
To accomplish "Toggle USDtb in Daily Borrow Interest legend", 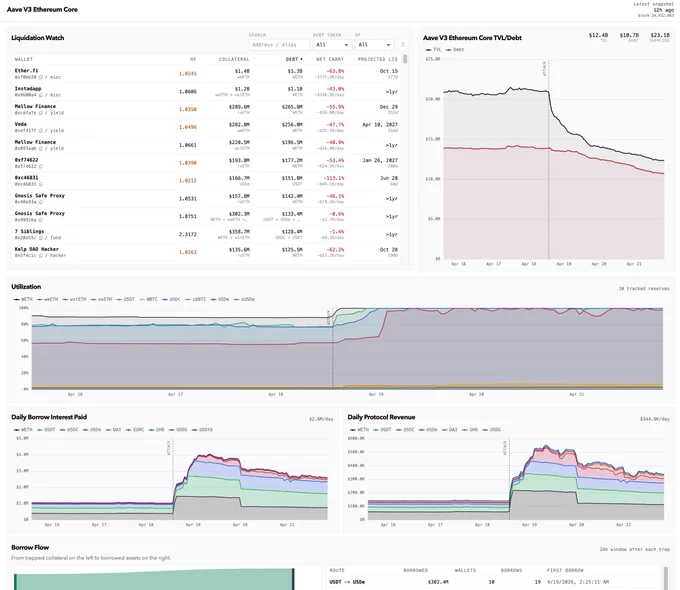I will point(203,430).
